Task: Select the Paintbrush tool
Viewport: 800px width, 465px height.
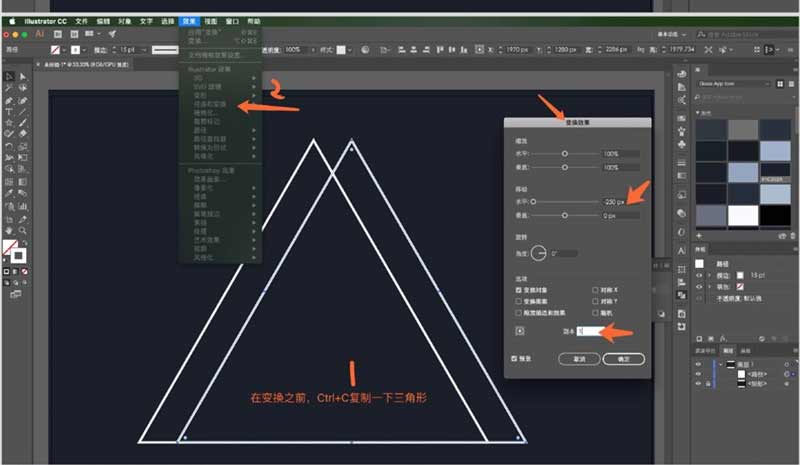Action: point(23,123)
